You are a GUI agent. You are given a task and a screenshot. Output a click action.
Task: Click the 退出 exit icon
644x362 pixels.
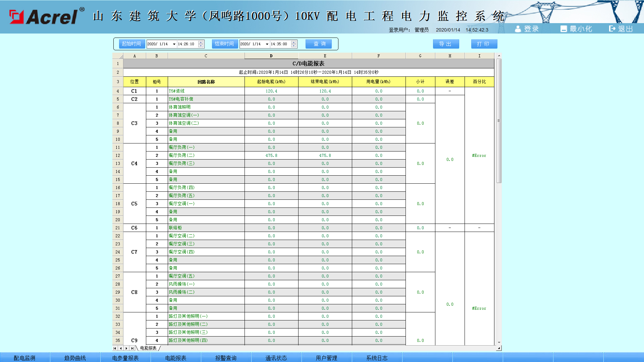tap(612, 29)
